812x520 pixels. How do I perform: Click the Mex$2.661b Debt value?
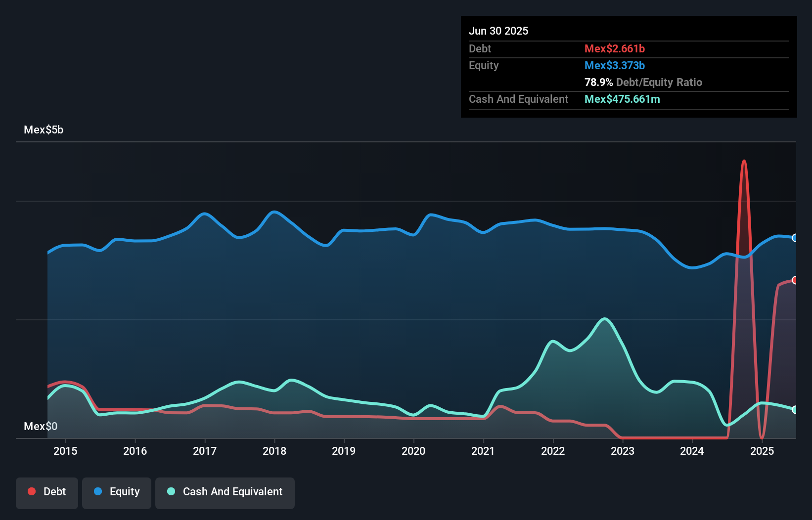615,48
